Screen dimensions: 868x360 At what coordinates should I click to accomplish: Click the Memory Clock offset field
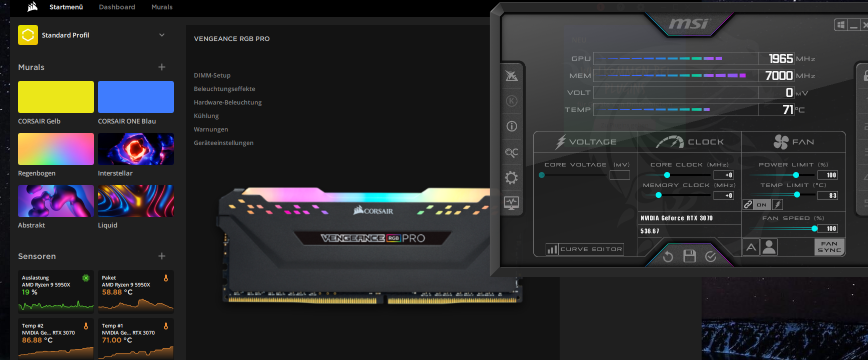click(724, 195)
